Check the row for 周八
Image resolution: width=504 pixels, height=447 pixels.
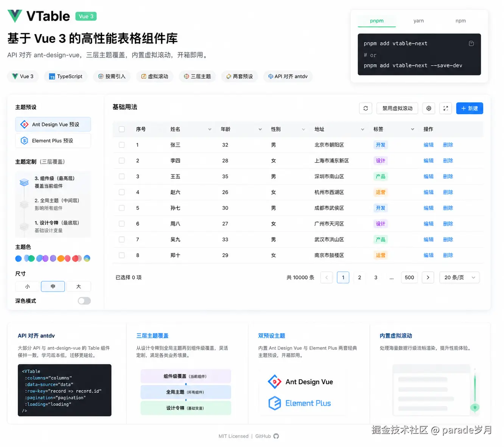[122, 224]
